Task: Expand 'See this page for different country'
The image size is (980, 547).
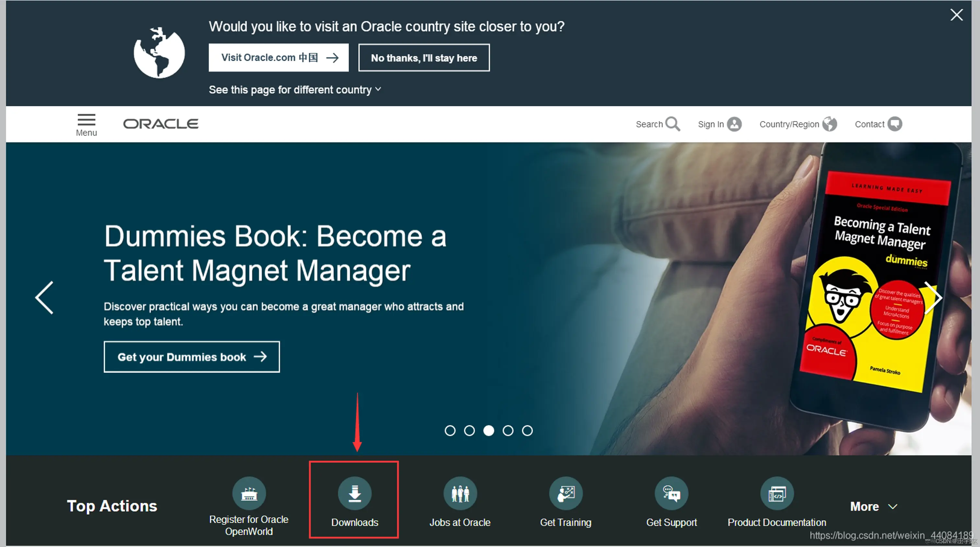Action: pyautogui.click(x=295, y=90)
